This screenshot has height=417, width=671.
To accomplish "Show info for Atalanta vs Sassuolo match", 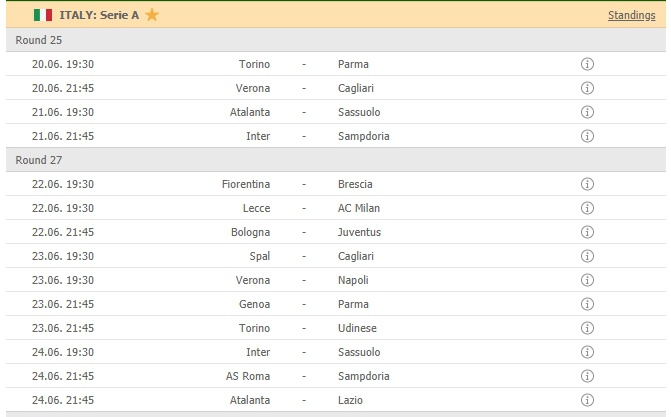I will pos(587,112).
